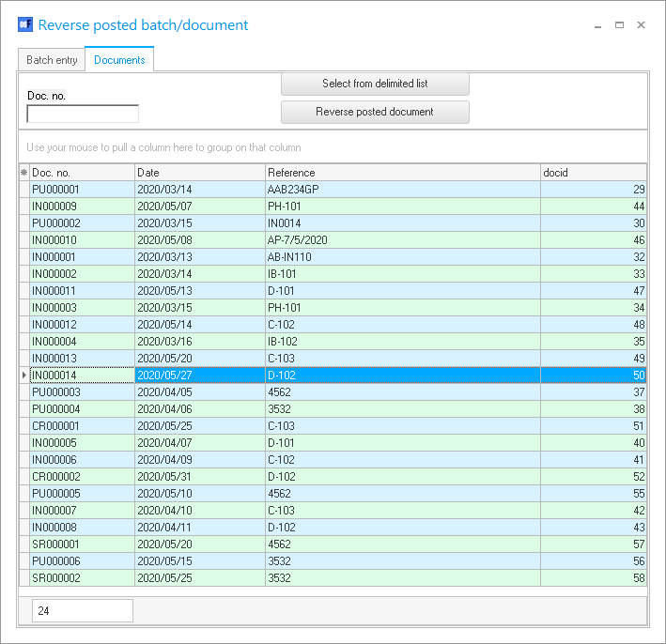Close the Reverse posted batch window
This screenshot has width=666, height=644.
click(x=641, y=25)
